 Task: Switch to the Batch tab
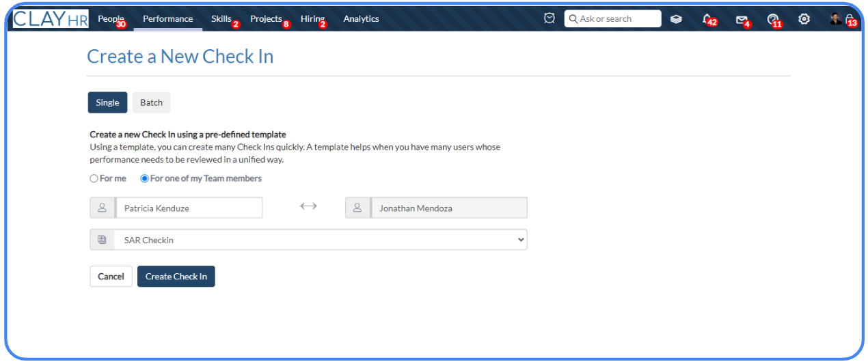151,102
